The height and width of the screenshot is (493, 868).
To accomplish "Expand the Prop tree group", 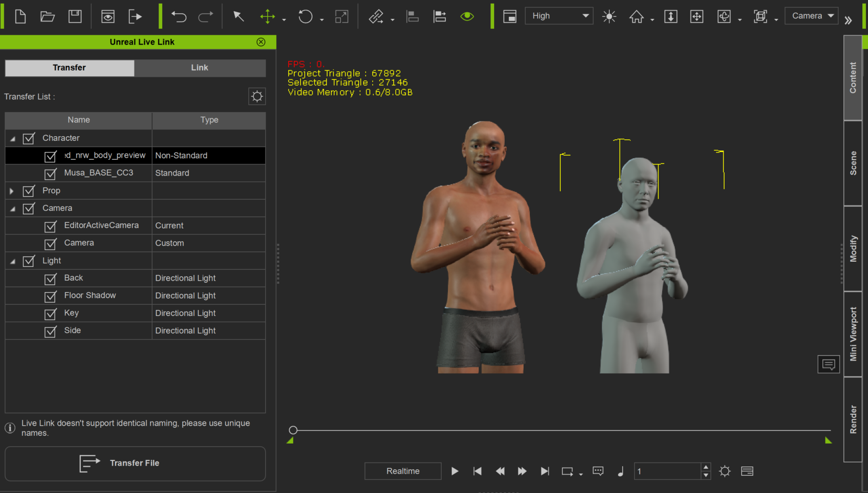I will [12, 191].
